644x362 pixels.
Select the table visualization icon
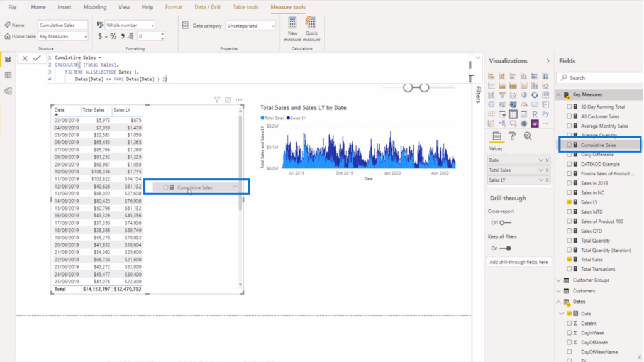pyautogui.click(x=513, y=114)
